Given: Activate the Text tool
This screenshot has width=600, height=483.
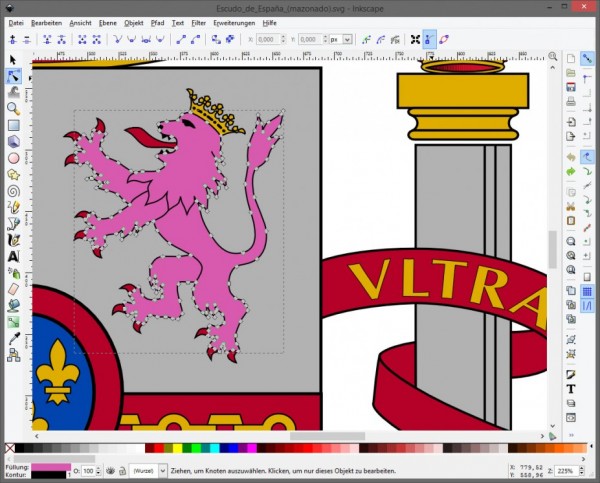Looking at the screenshot, I should pyautogui.click(x=14, y=256).
